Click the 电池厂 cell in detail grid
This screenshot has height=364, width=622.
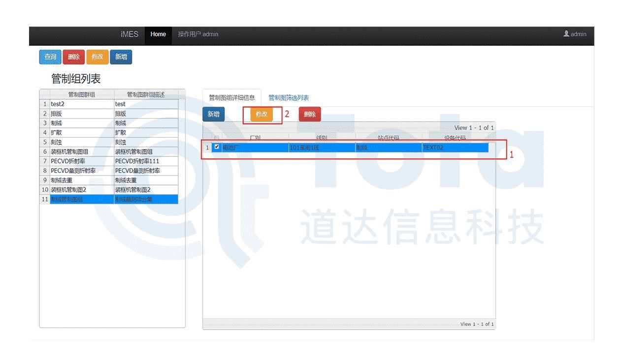[x=255, y=147]
